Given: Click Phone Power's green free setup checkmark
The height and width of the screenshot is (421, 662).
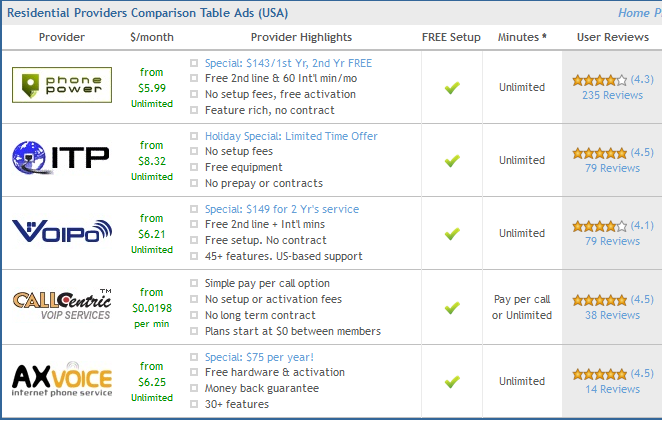Looking at the screenshot, I should pyautogui.click(x=452, y=88).
